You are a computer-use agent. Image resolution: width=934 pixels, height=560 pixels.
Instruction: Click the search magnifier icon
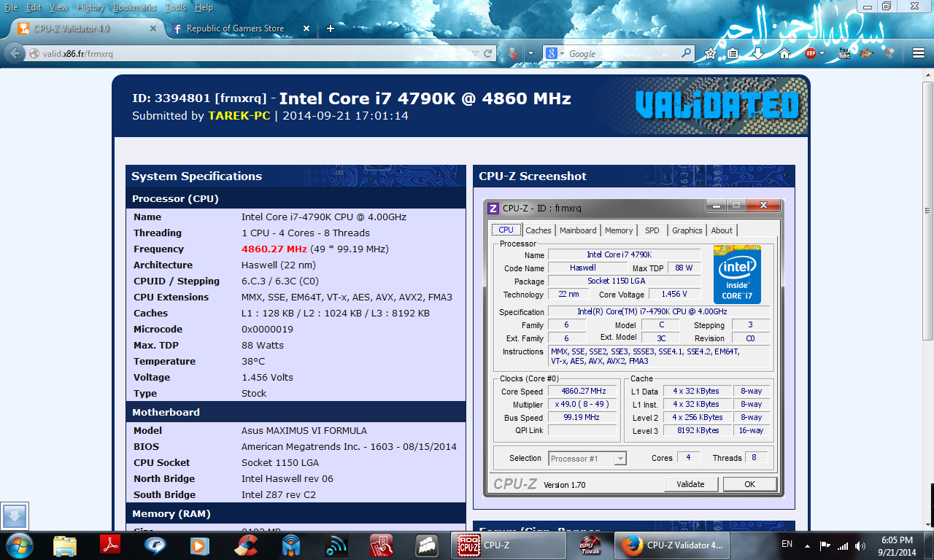click(x=687, y=53)
